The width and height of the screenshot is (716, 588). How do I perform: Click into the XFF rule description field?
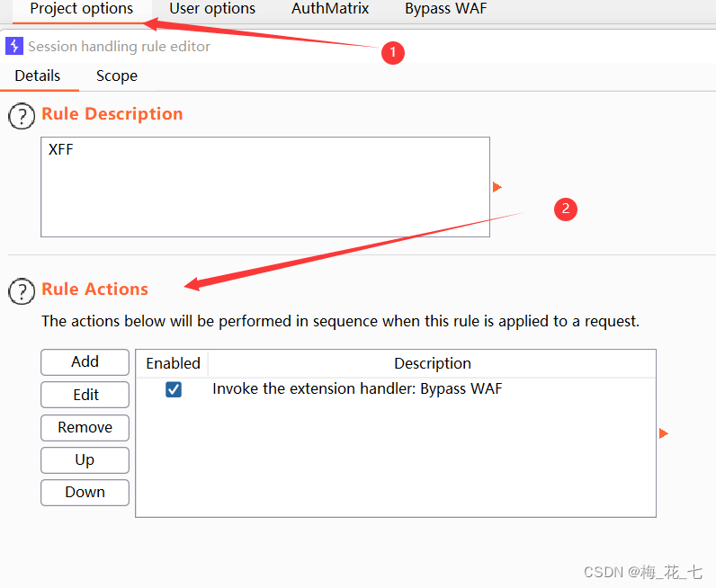265,187
